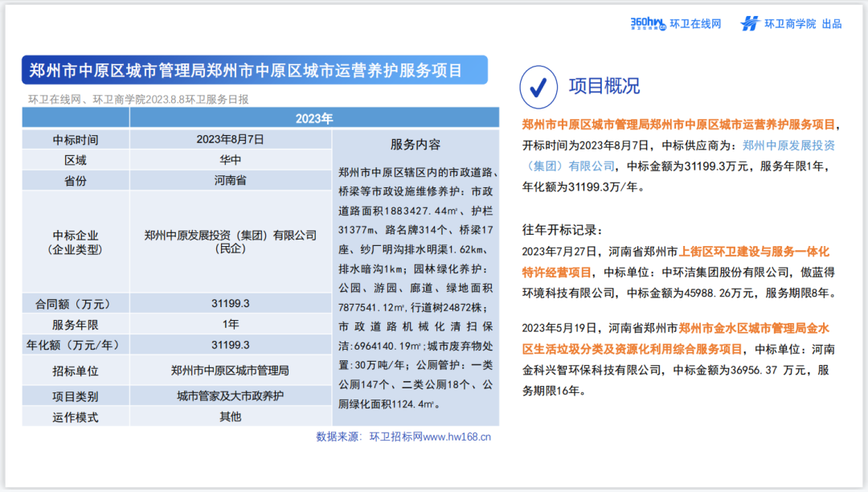Select the 环卫服务日报 subtitle line

click(x=138, y=99)
